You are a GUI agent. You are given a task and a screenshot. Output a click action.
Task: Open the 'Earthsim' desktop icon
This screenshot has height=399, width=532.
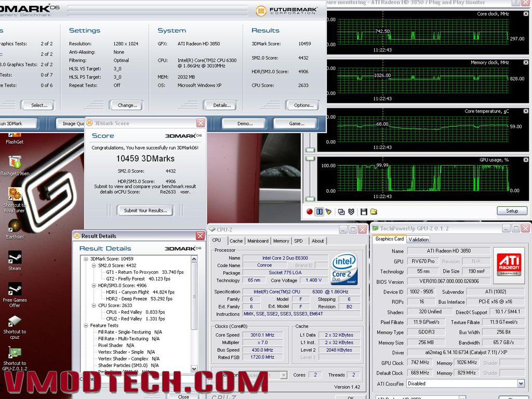15,229
